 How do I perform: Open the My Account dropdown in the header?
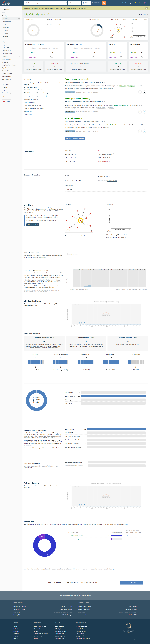point(137,3)
